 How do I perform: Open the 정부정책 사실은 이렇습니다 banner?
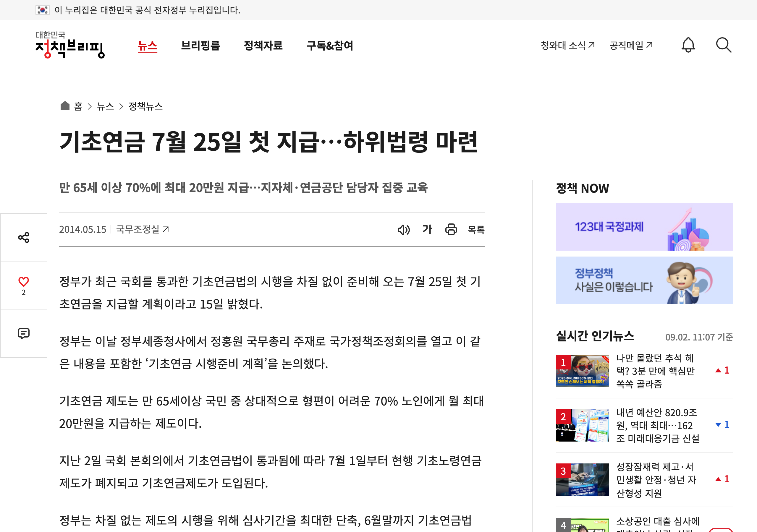[x=644, y=280]
